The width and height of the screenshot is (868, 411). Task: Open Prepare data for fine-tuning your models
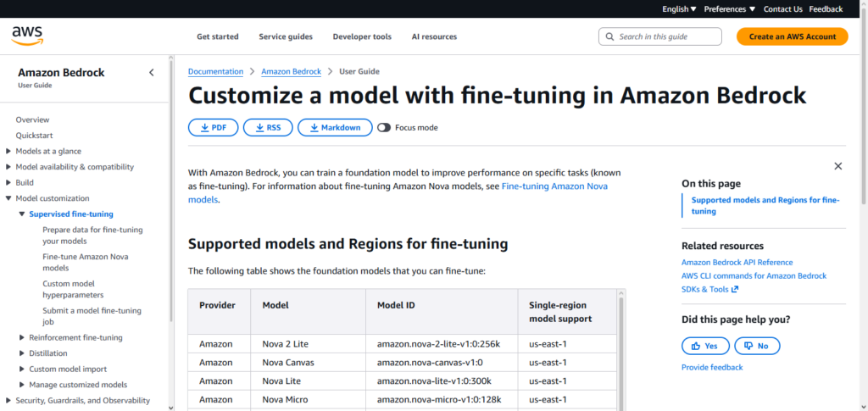[x=92, y=235]
